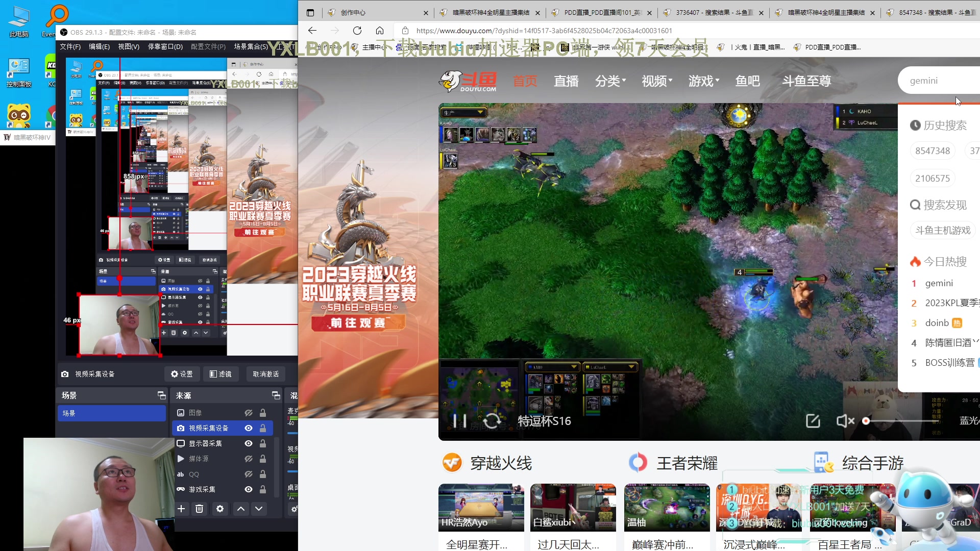Image resolution: width=980 pixels, height=551 pixels.
Task: Add a new source with plus icon
Action: (x=181, y=509)
